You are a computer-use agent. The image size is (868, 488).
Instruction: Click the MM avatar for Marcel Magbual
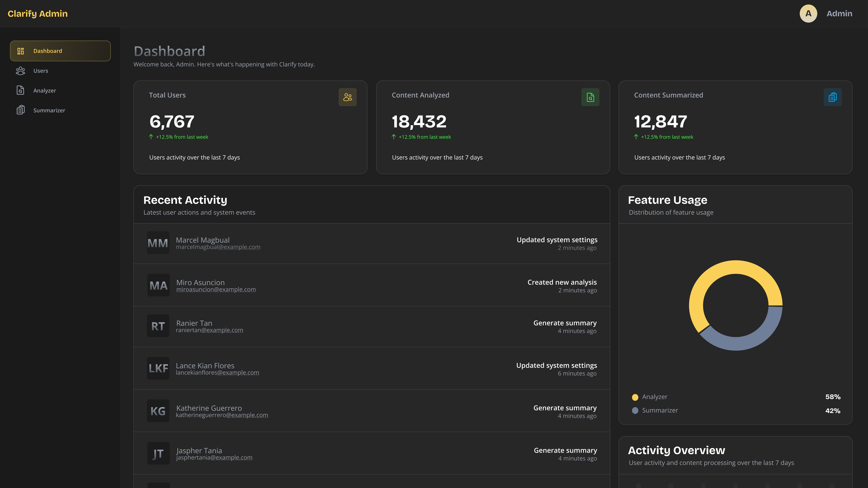(158, 243)
